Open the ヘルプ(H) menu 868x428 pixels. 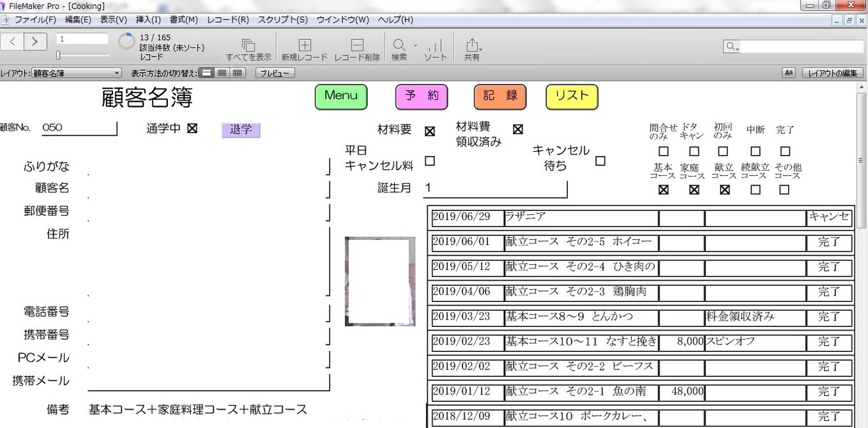click(x=395, y=20)
